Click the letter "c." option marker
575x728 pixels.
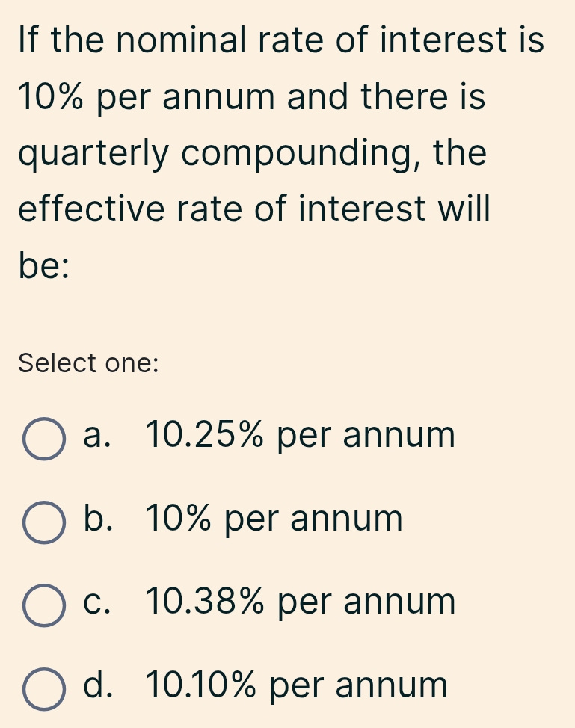click(x=97, y=601)
